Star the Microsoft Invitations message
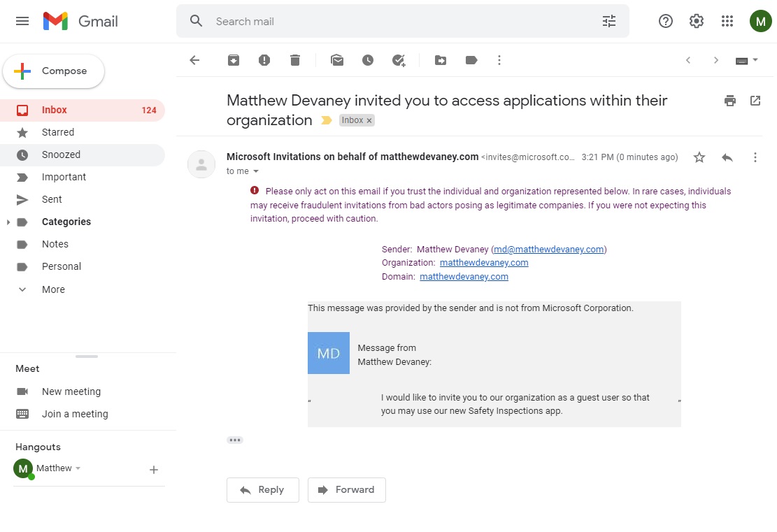 pos(699,157)
